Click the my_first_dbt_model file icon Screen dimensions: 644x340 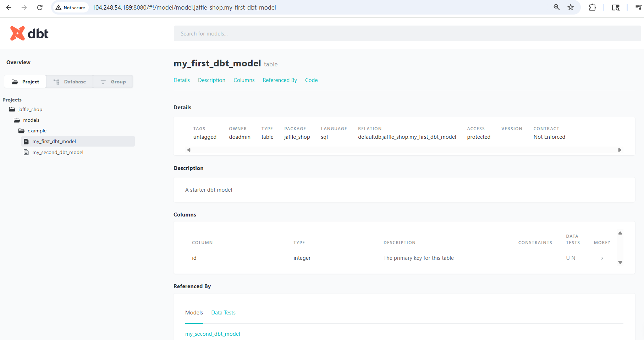pos(26,141)
